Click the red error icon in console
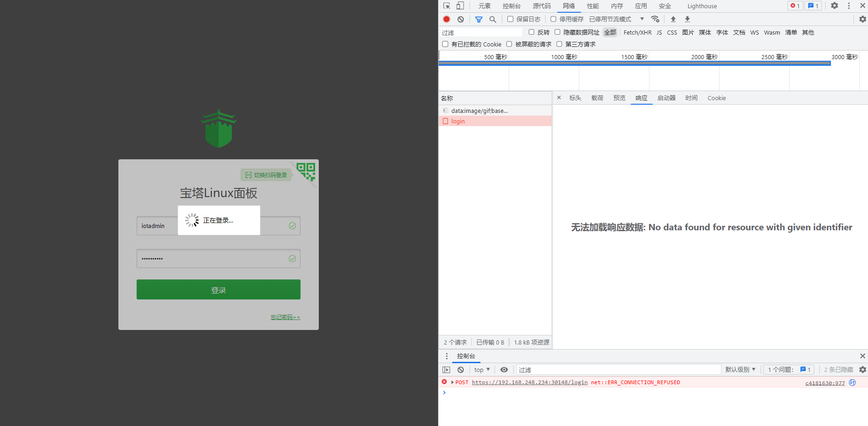The height and width of the screenshot is (426, 868). pos(444,382)
